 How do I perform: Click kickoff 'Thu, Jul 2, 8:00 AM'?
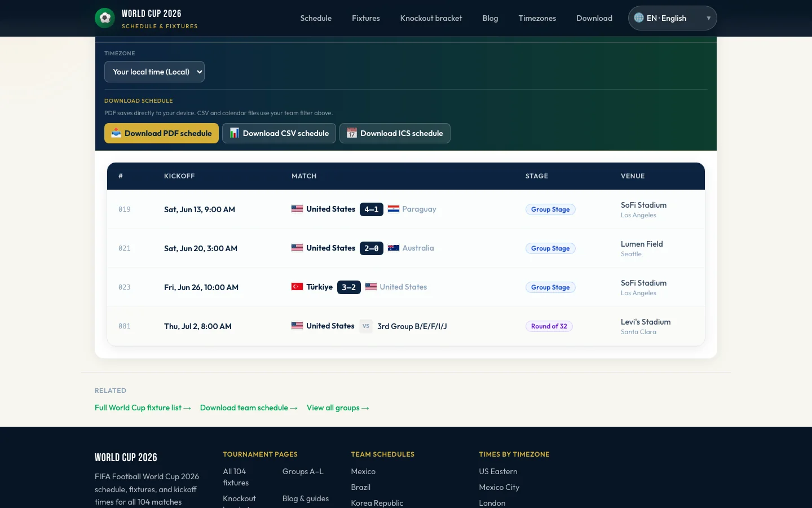(198, 326)
